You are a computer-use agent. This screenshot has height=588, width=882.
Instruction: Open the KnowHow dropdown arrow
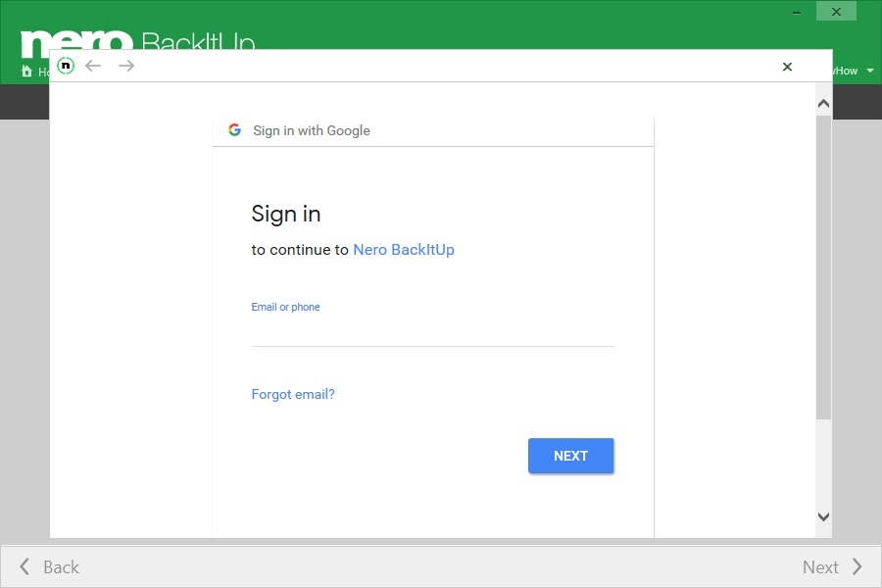pos(870,71)
